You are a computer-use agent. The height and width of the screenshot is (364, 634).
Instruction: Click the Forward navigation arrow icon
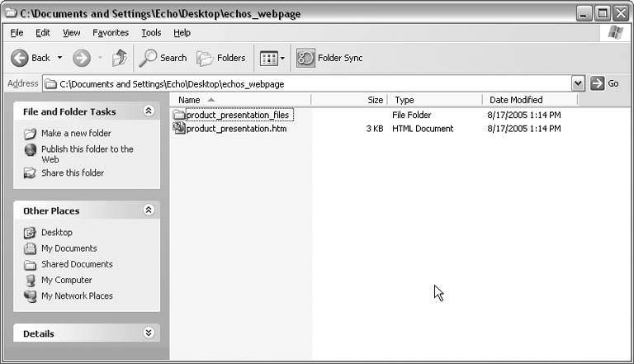click(81, 58)
